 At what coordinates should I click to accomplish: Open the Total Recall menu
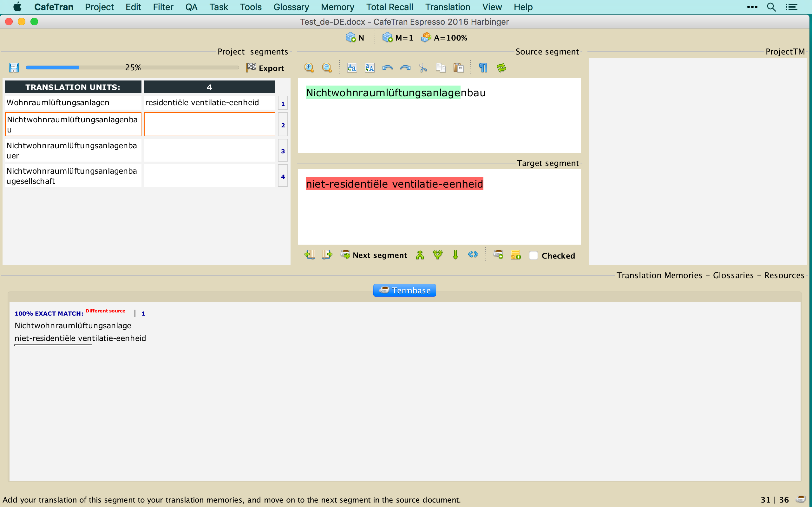coord(389,7)
